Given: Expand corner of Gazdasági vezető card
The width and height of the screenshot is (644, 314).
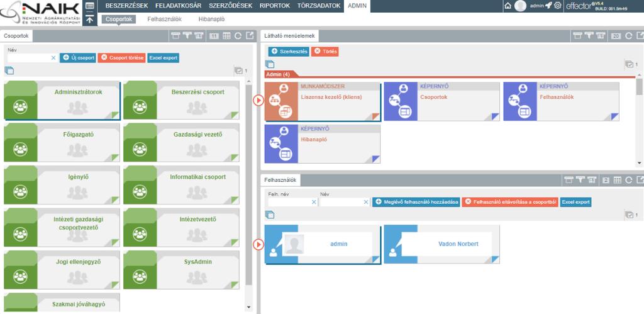Looking at the screenshot, I should pyautogui.click(x=234, y=157).
